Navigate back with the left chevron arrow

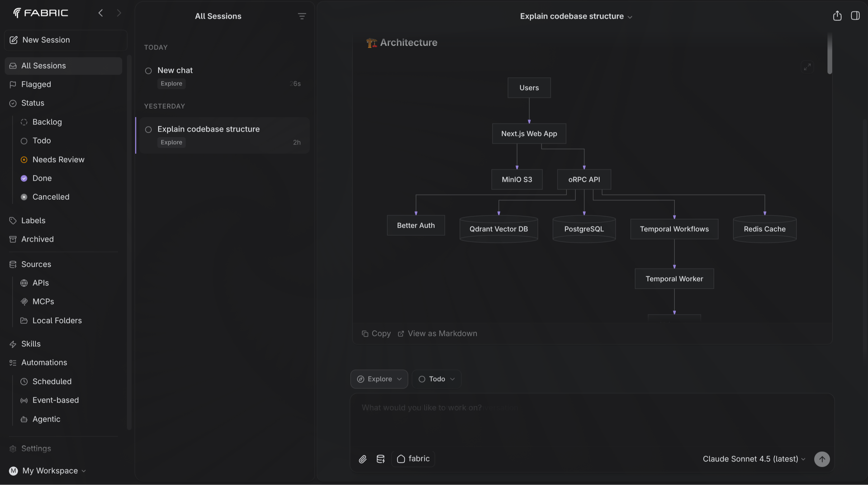click(x=101, y=13)
